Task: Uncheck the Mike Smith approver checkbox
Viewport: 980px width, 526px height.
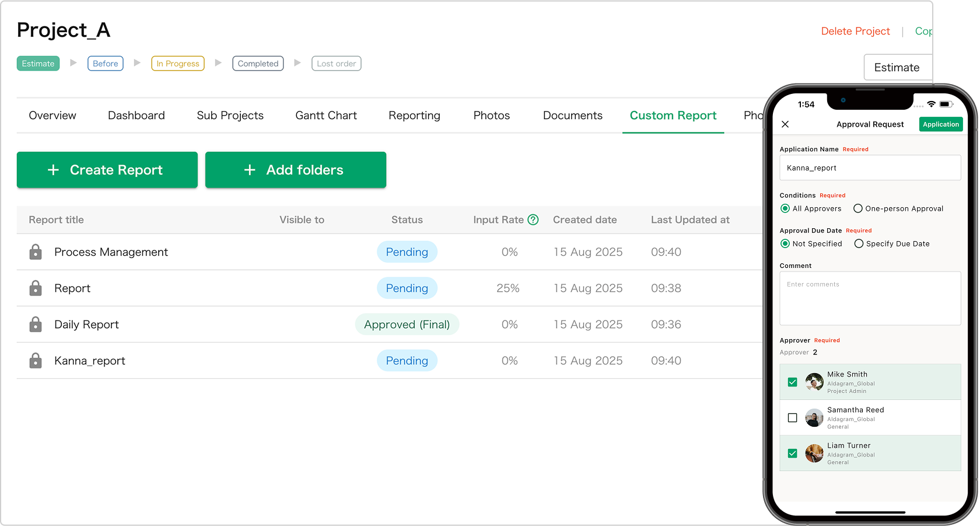Action: coord(792,382)
